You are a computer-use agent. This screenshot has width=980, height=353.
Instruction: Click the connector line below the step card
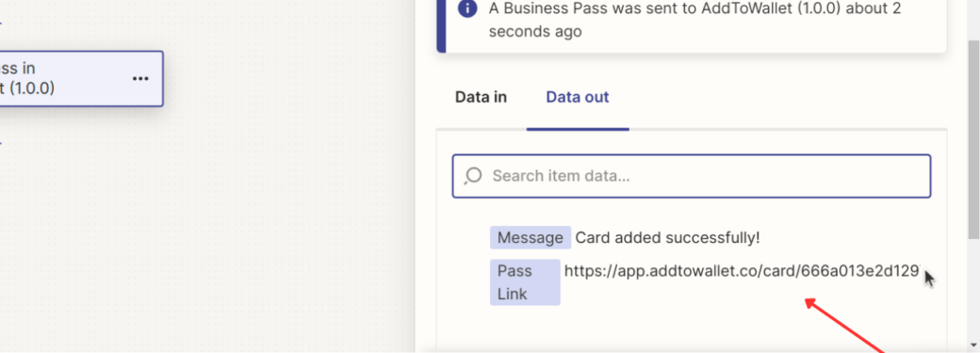coord(1,143)
